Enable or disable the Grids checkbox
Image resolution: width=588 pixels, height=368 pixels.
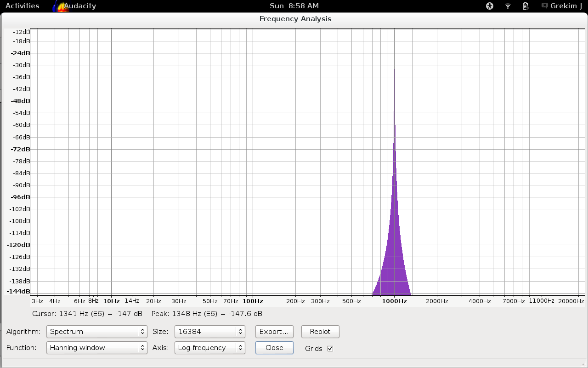330,349
